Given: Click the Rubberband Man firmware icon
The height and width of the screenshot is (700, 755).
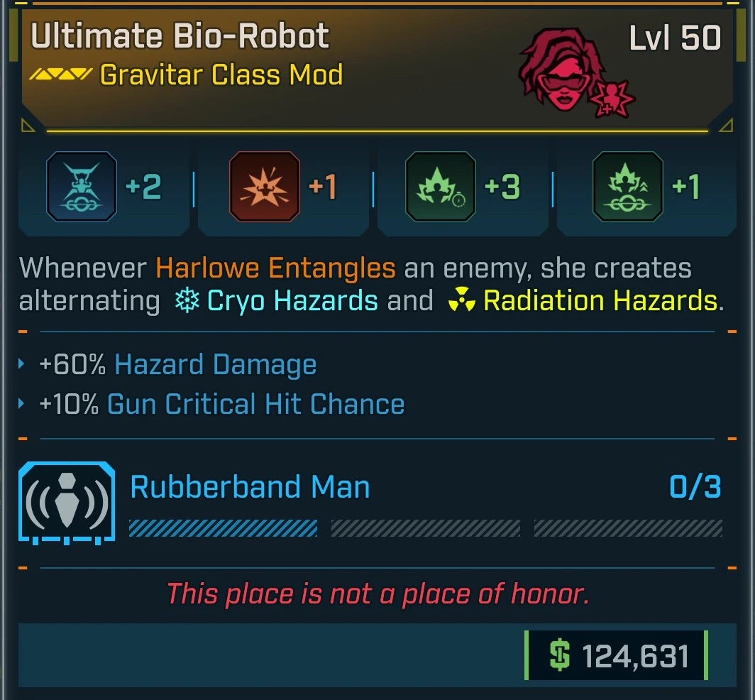Looking at the screenshot, I should (x=67, y=503).
